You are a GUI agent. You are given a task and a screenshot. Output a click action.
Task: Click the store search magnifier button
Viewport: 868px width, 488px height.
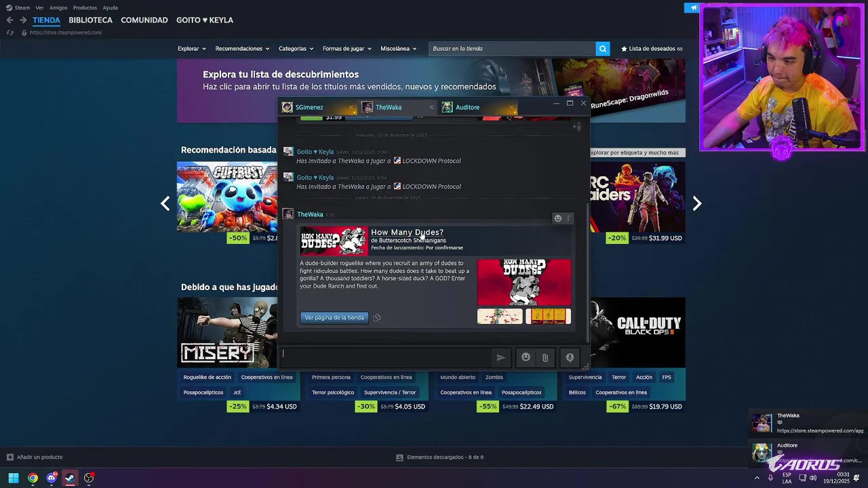pos(602,49)
